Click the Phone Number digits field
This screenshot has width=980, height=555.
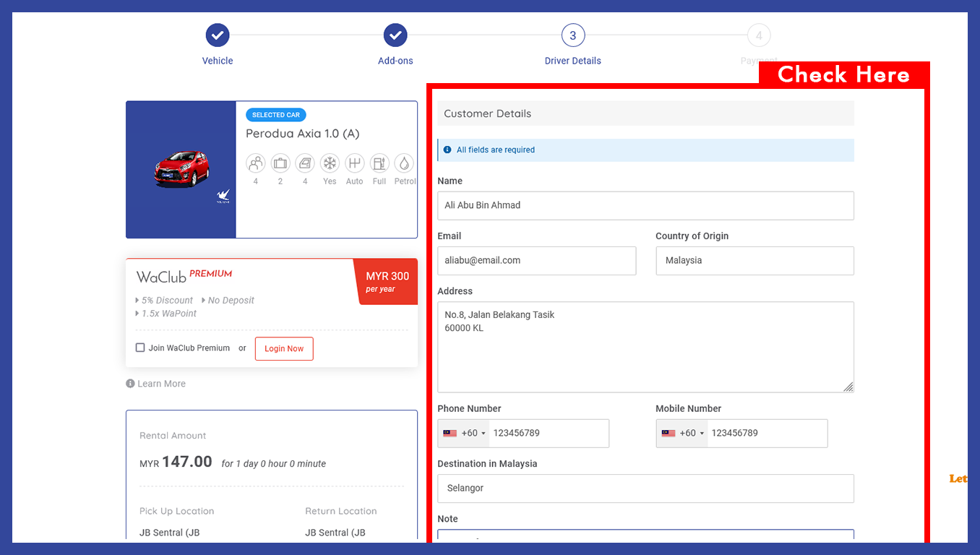[549, 434]
